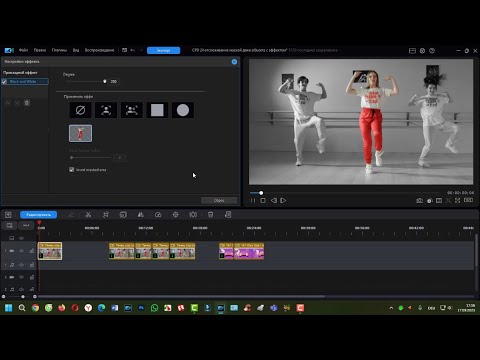Select the red dancer motion-tracking mask thumbnail
The width and height of the screenshot is (480, 360).
point(80,133)
